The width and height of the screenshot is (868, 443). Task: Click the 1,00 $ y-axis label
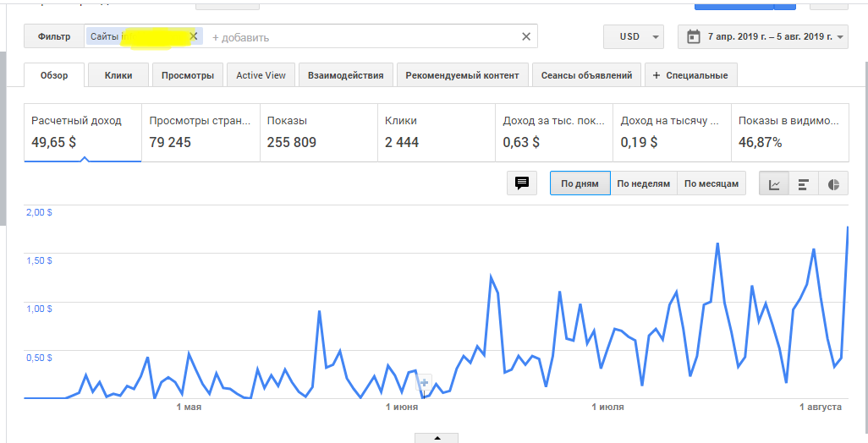(39, 309)
